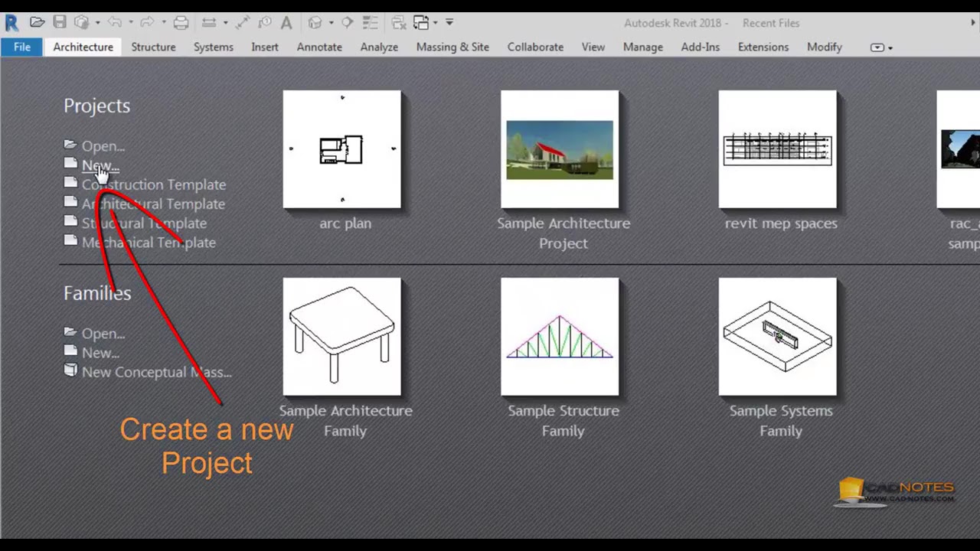This screenshot has width=980, height=551.
Task: Switch to the Modify ribbon tab
Action: coord(825,47)
